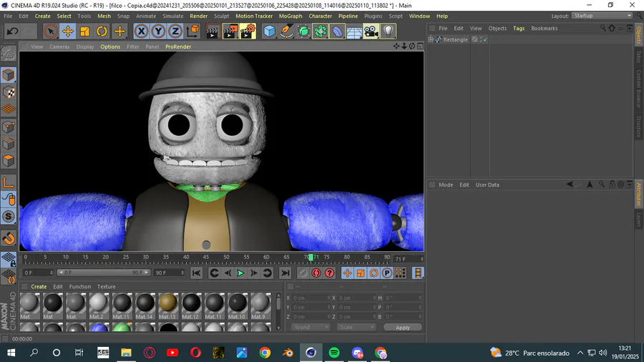644x362 pixels.
Task: Open material manager Texture menu
Action: (x=107, y=286)
